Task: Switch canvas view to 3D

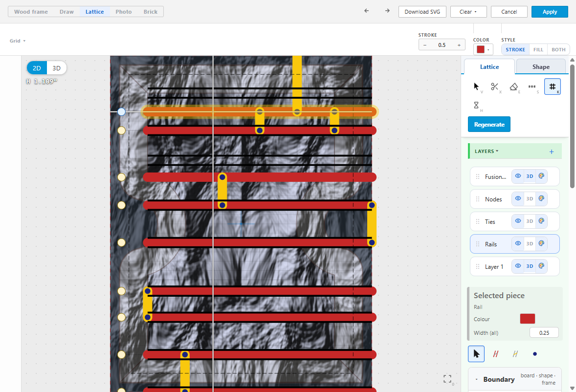Action: pos(57,68)
